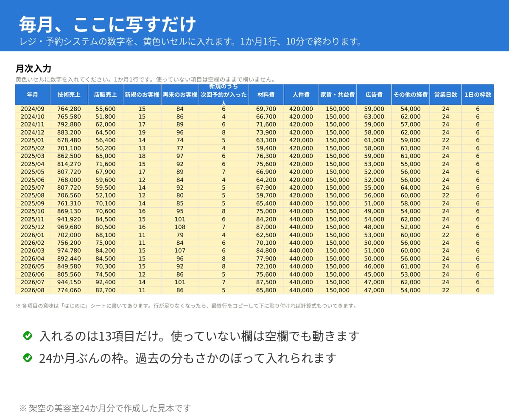This screenshot has width=509, height=420.
Task: Select the 再来のお客様 column header
Action: [180, 95]
